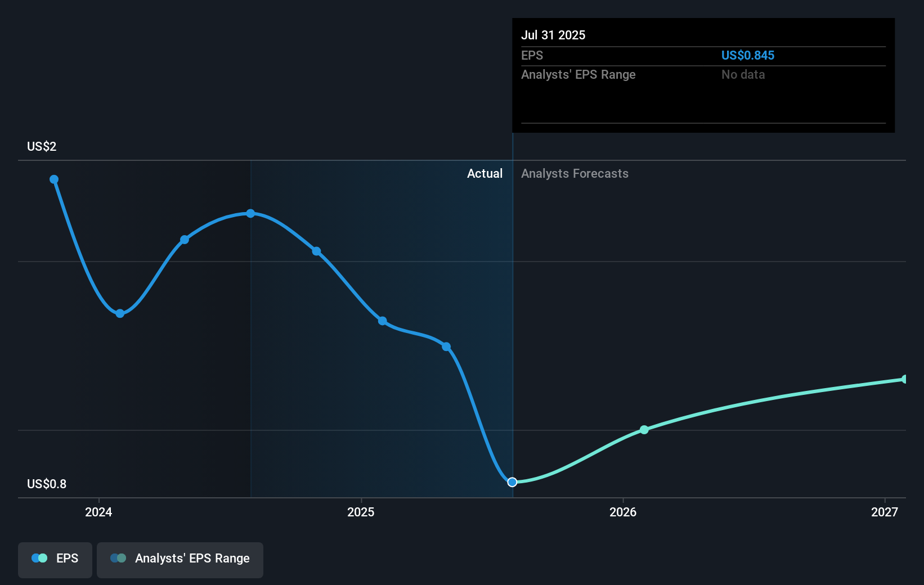Image resolution: width=924 pixels, height=585 pixels.
Task: Click the green forecast data point near 2026
Action: click(x=643, y=430)
